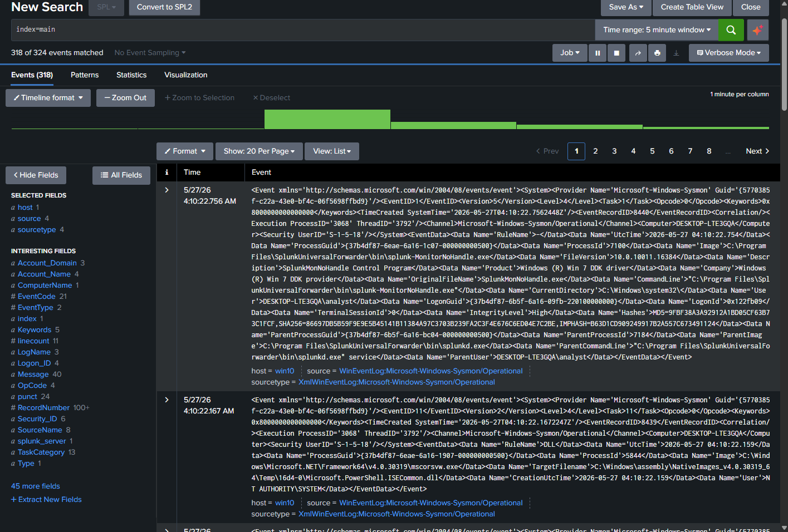Switch to the Visualization tab
788x532 pixels.
tap(186, 75)
